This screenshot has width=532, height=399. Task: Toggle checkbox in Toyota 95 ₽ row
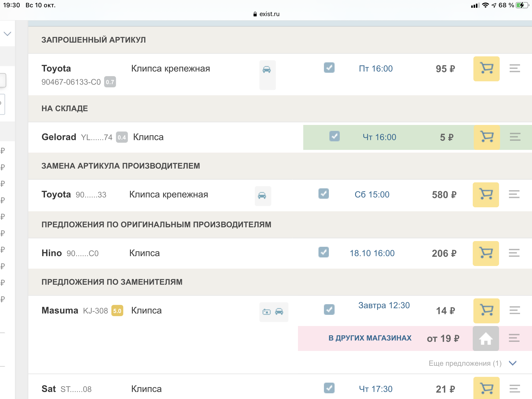pyautogui.click(x=329, y=68)
